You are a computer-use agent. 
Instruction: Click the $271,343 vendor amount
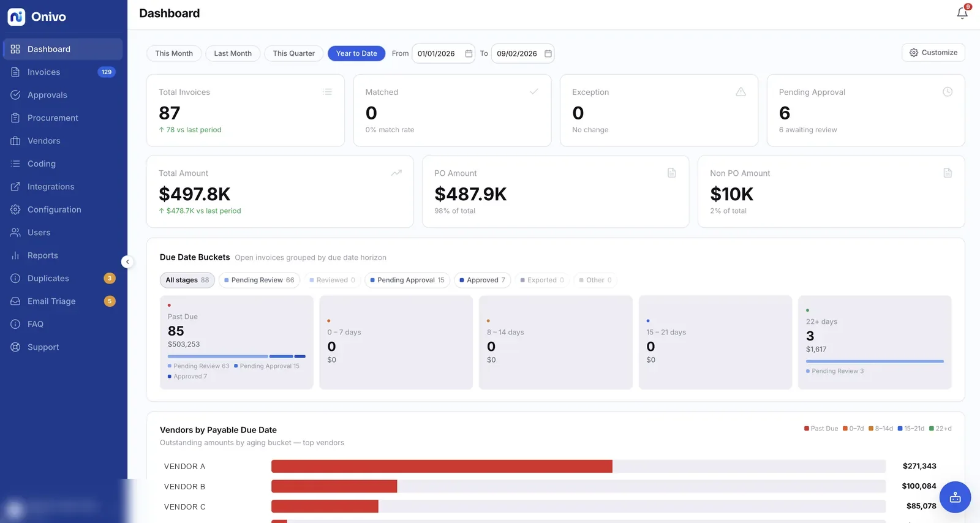click(x=919, y=466)
